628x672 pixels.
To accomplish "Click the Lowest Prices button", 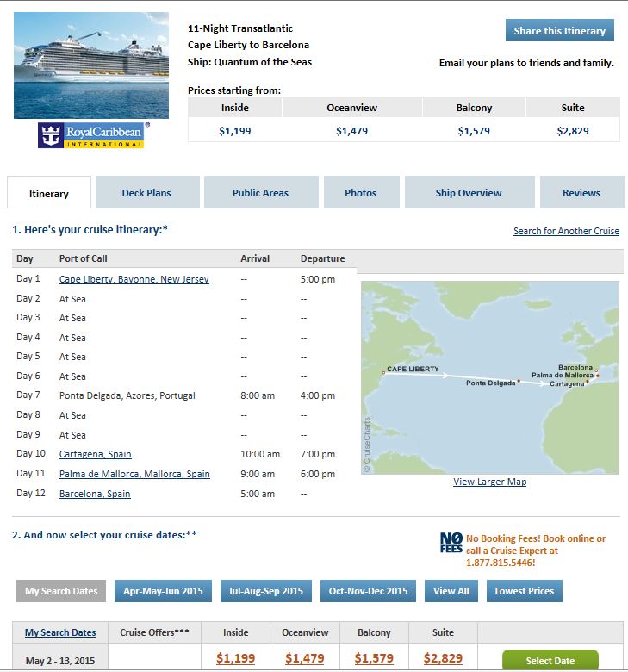I will [525, 591].
